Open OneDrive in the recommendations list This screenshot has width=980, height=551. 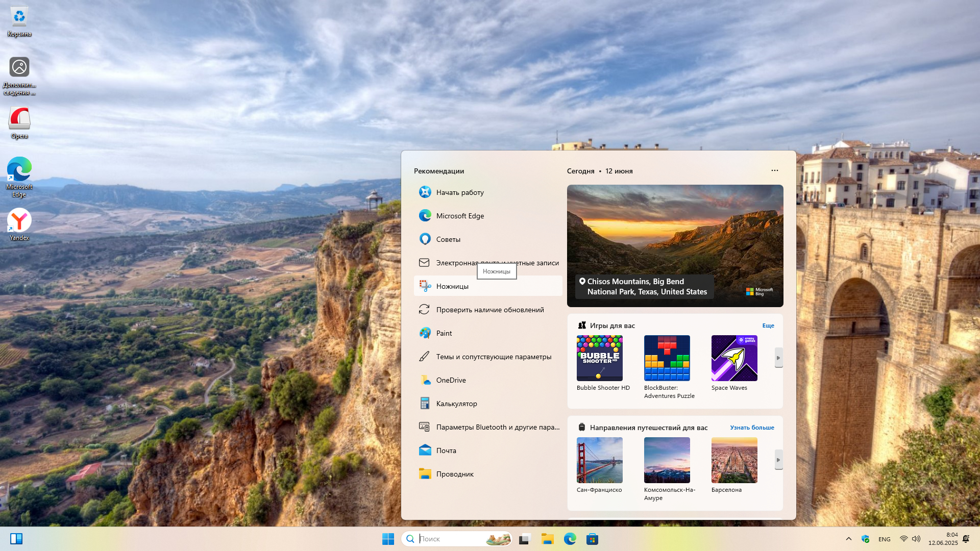[451, 380]
